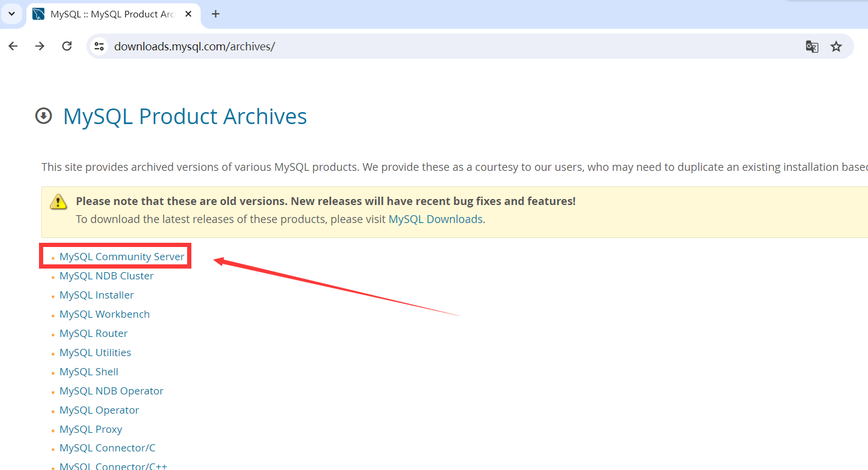Click the download icon beside the page title
The width and height of the screenshot is (868, 470).
coord(44,116)
